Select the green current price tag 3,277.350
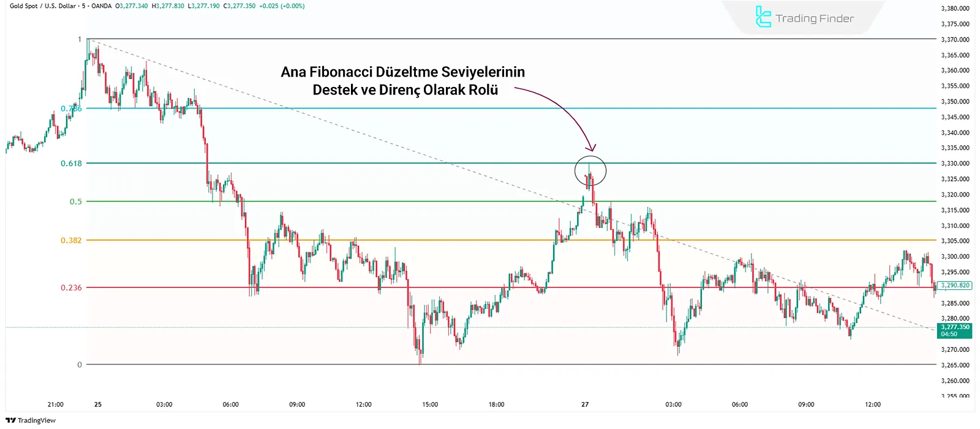The height and width of the screenshot is (429, 980). (x=955, y=330)
